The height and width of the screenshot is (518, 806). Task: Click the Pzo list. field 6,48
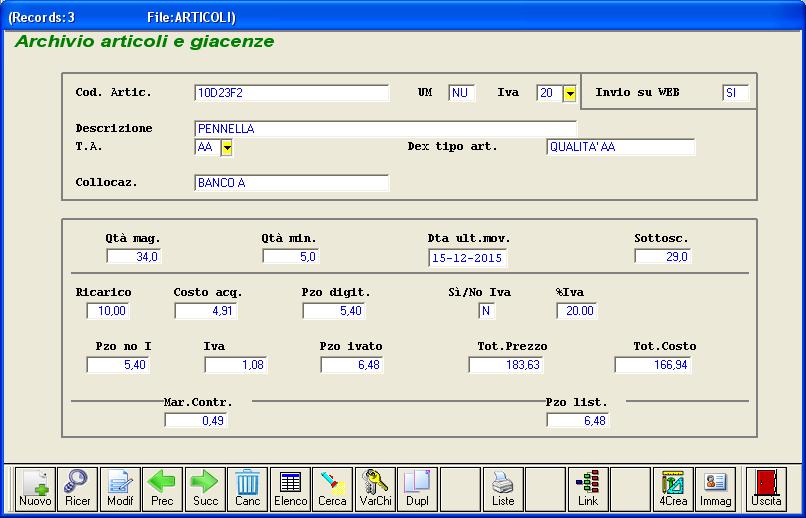point(578,420)
